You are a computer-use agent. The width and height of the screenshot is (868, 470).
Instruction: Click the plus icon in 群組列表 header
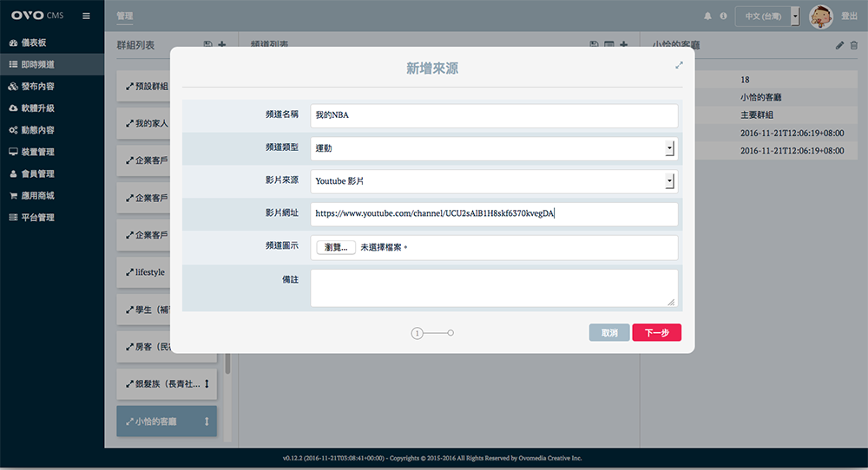[x=221, y=45]
